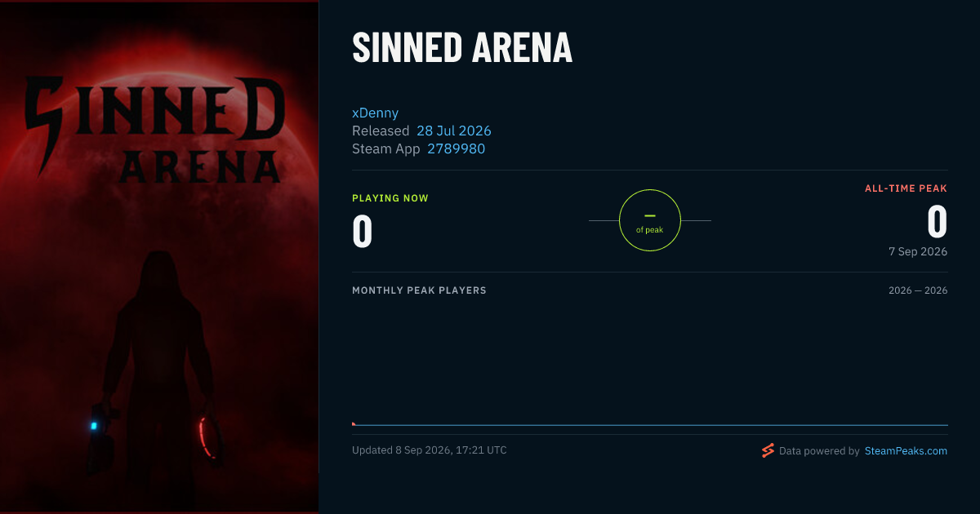
Task: Click the Data powered by text
Action: click(x=819, y=450)
